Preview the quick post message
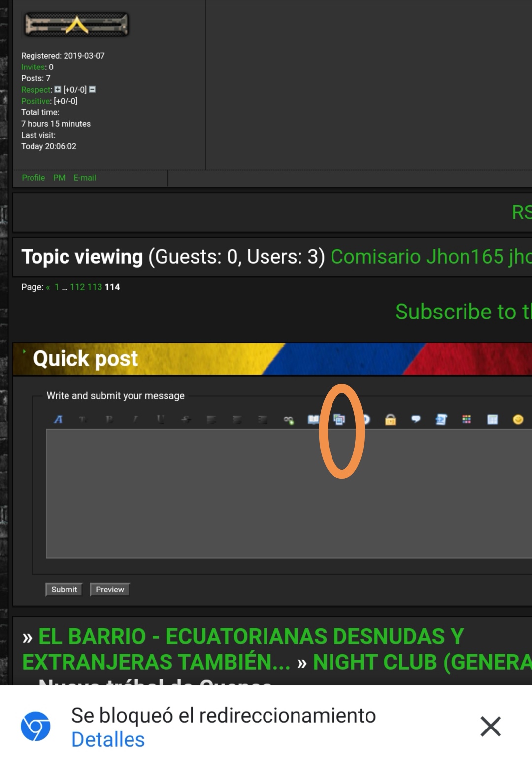 coord(110,590)
